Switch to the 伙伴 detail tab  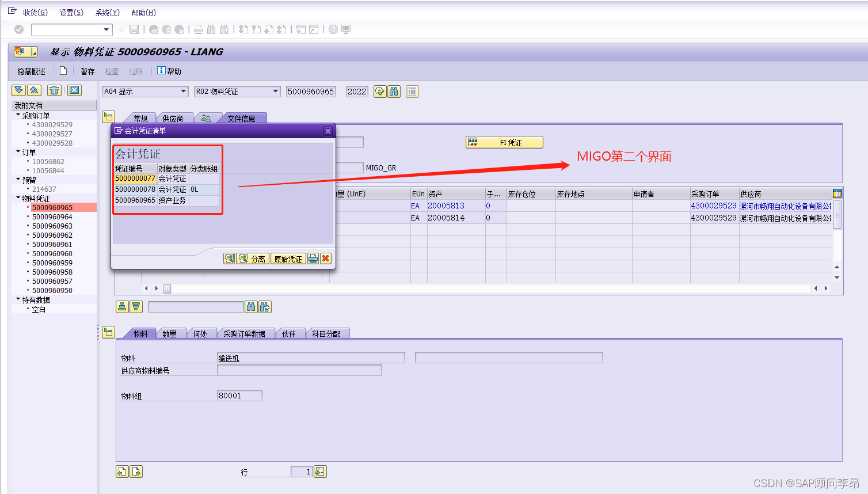coord(288,334)
